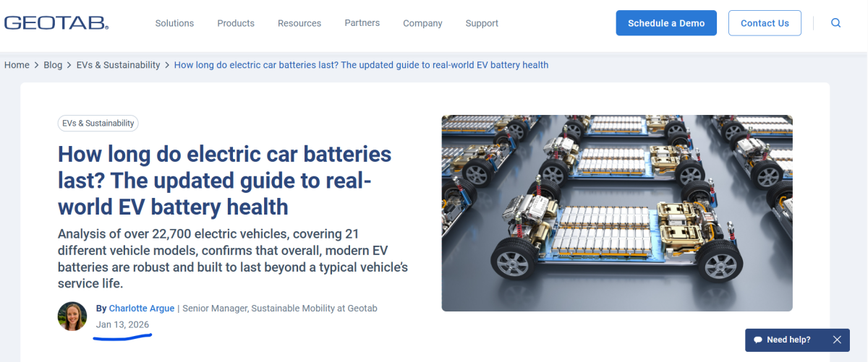
Task: Click the Geotab logo
Action: (x=56, y=23)
